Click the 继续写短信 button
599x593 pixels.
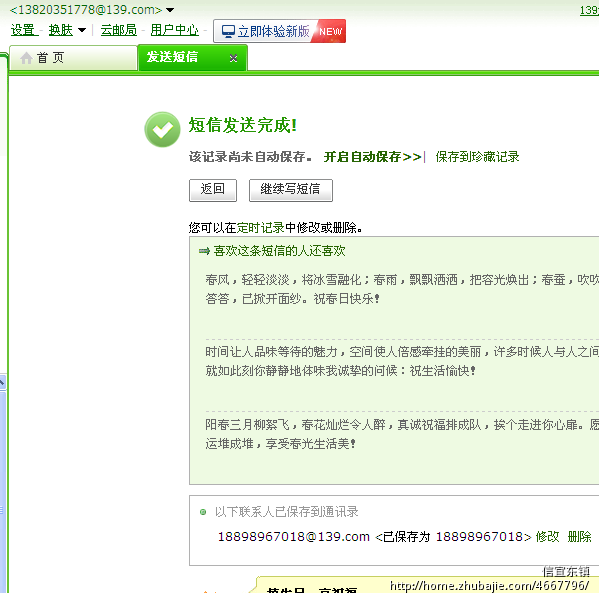290,190
